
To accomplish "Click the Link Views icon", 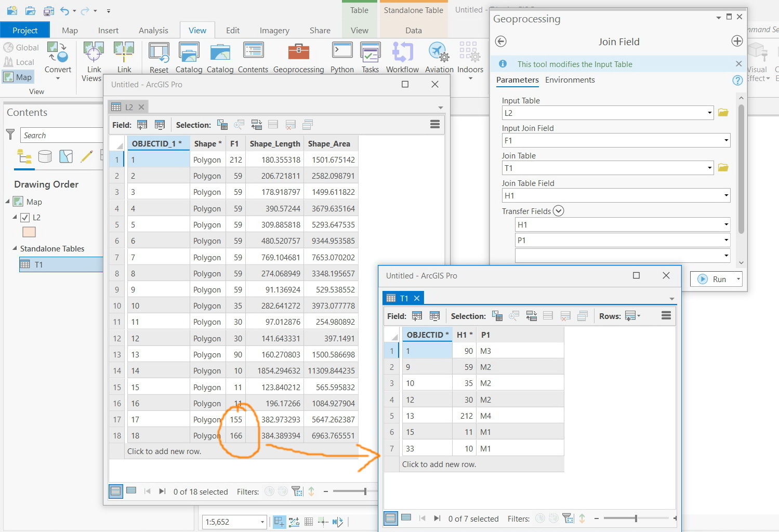I will tap(94, 61).
